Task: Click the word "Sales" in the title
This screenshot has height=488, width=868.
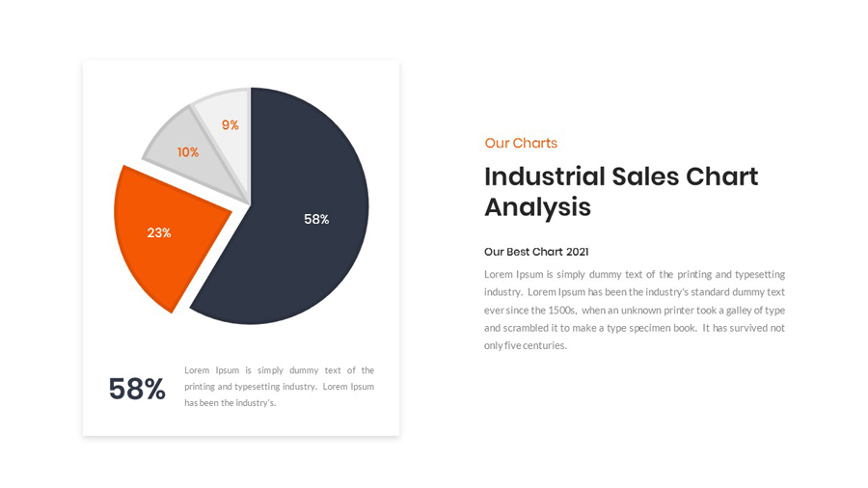Action: tap(645, 176)
